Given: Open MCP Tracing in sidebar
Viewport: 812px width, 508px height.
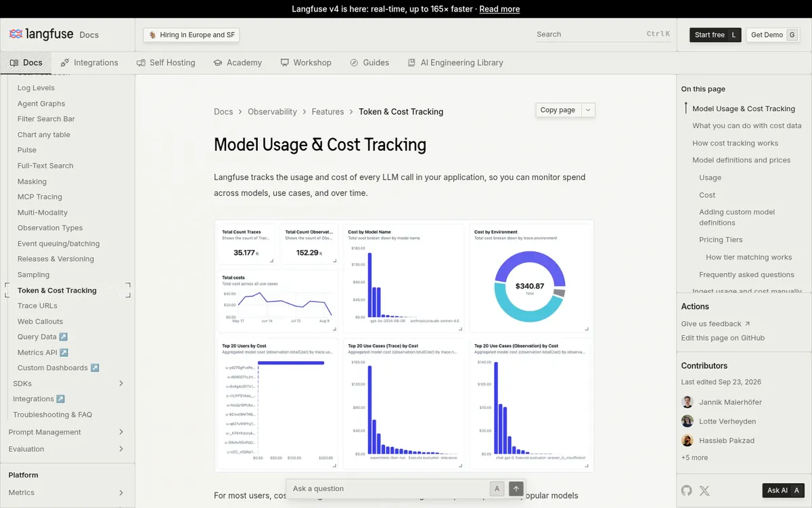Looking at the screenshot, I should point(40,197).
